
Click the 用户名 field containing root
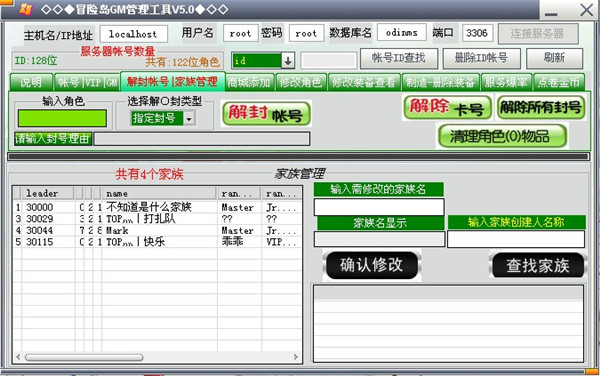click(x=240, y=33)
